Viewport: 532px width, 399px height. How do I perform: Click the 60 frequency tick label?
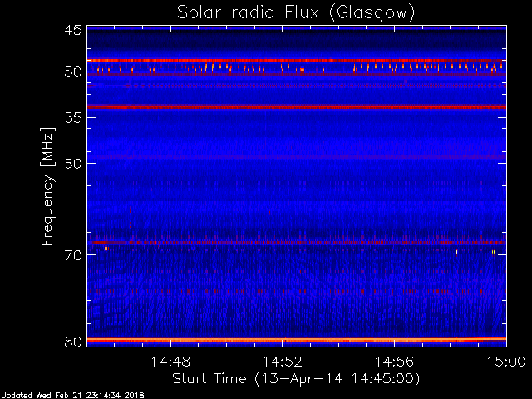coord(73,164)
